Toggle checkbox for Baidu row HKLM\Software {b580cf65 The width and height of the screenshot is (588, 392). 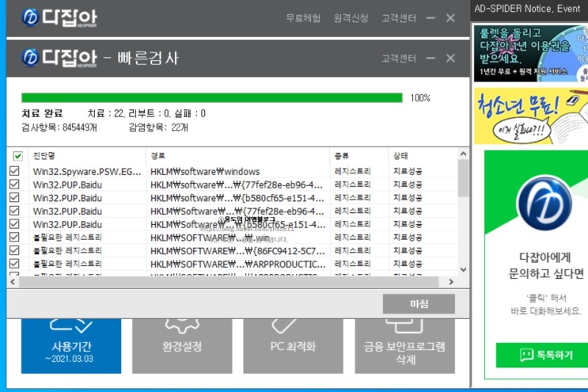coord(14,224)
